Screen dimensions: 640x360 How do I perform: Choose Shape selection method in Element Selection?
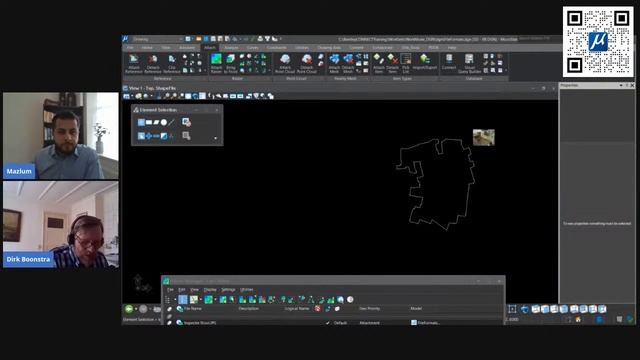(156, 122)
